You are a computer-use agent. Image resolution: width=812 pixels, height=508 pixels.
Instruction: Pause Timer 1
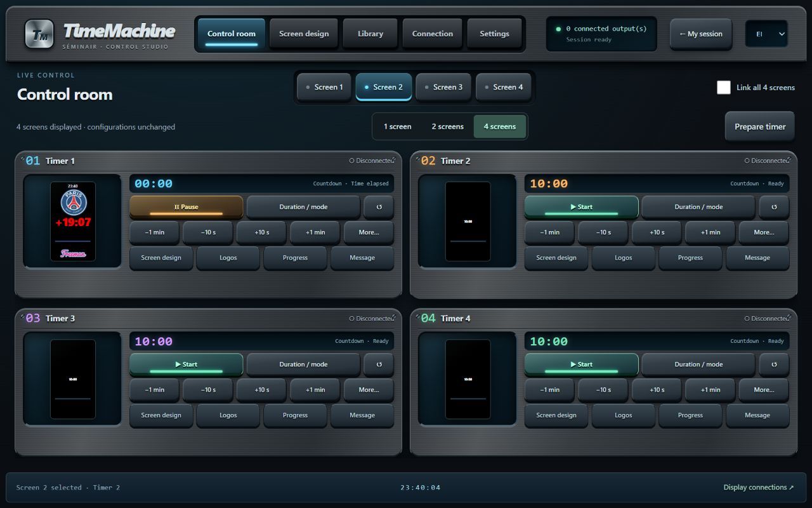pyautogui.click(x=187, y=207)
